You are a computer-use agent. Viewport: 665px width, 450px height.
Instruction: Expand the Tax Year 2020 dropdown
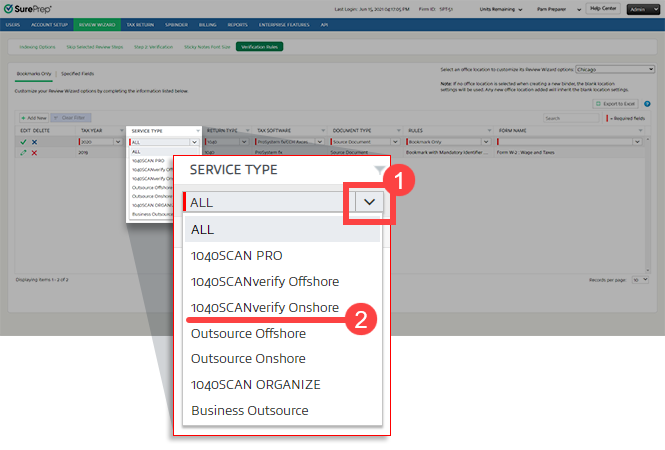coord(118,142)
